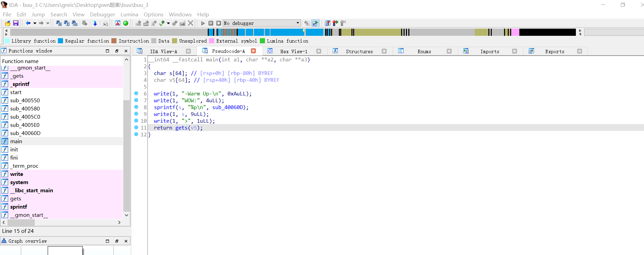Click the convert to data icon
This screenshot has width=644, height=255.
pos(146,23)
